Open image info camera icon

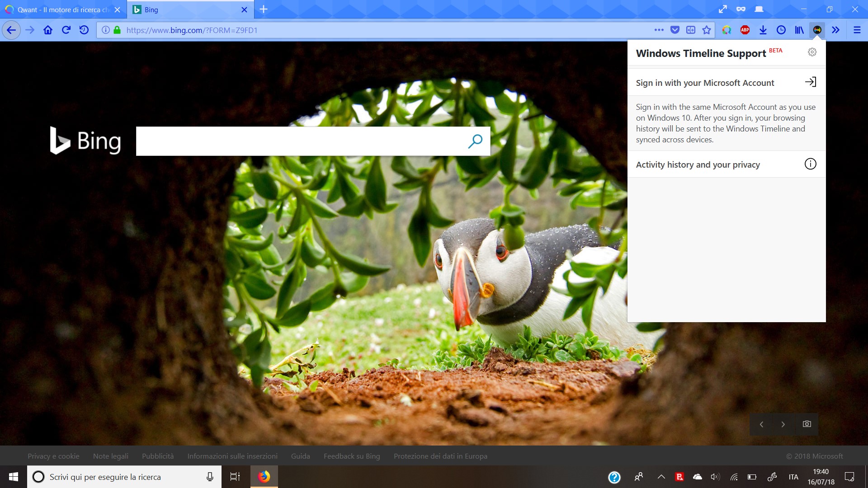807,424
